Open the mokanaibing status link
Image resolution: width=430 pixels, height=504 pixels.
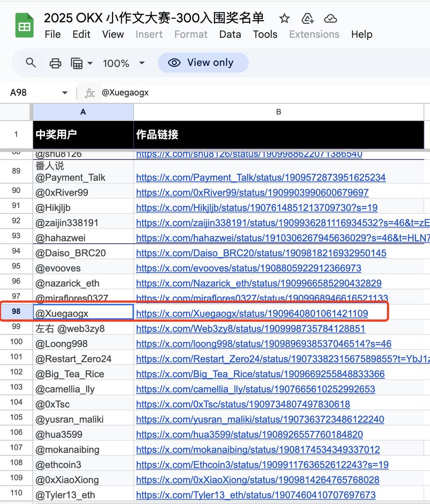pyautogui.click(x=258, y=449)
